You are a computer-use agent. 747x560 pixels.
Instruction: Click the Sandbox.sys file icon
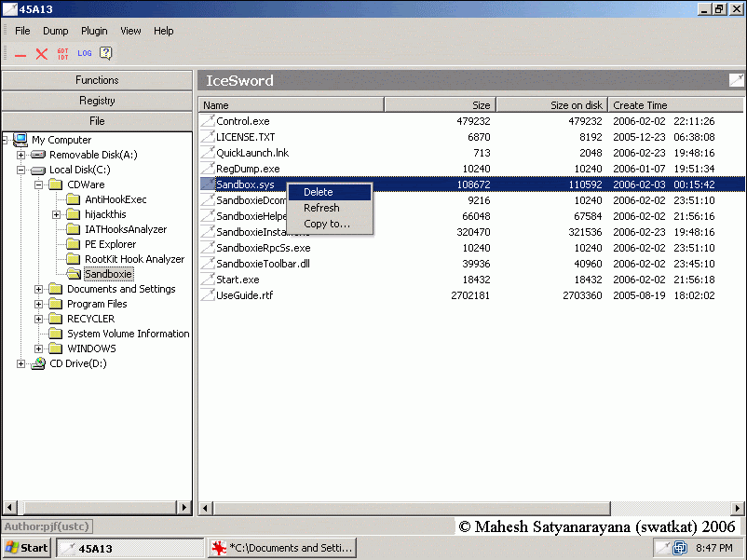click(208, 184)
